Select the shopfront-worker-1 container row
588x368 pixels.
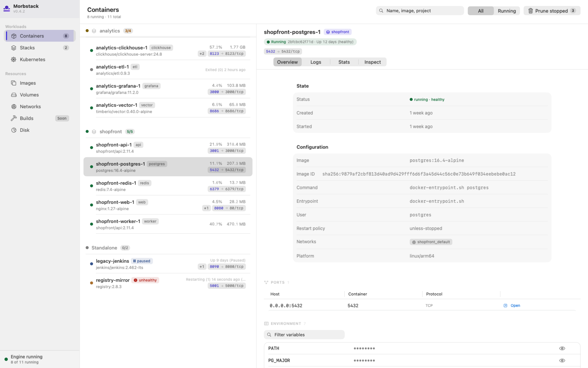[168, 224]
